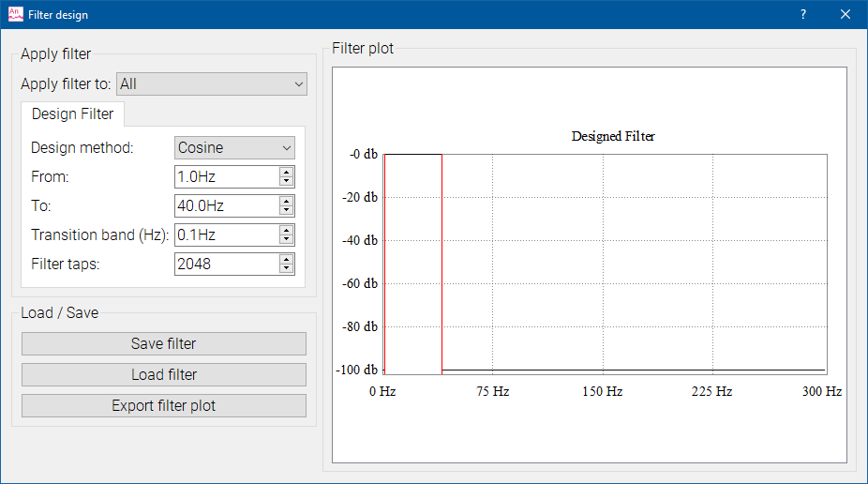This screenshot has width=868, height=484.
Task: Expand the Design method Cosine dropdown
Action: coord(234,147)
